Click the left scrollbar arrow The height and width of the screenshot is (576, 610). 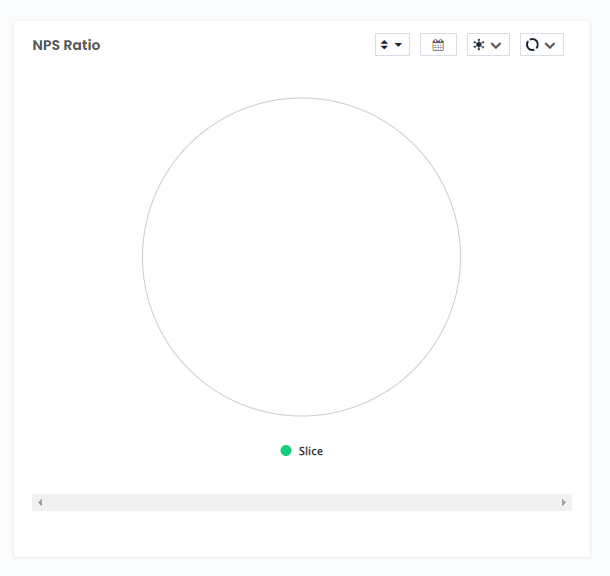tap(40, 502)
